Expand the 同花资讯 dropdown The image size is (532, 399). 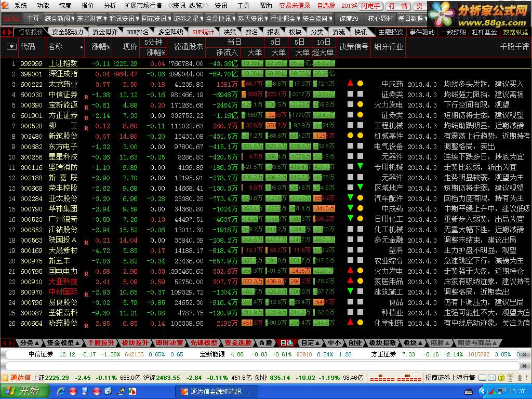(156, 19)
